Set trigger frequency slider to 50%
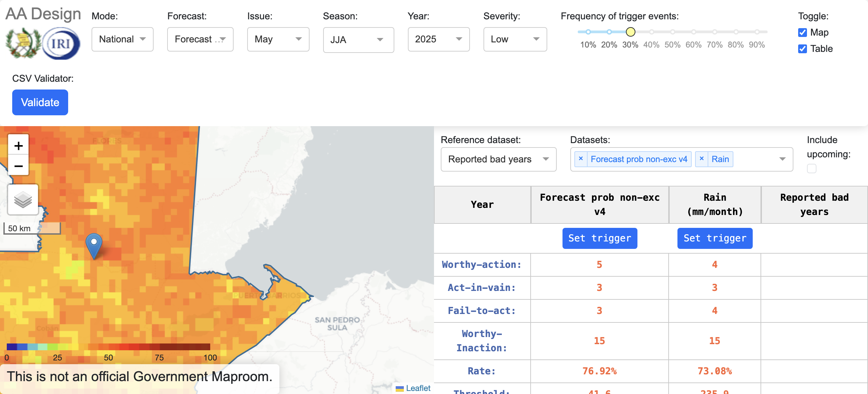This screenshot has height=394, width=868. click(x=672, y=32)
